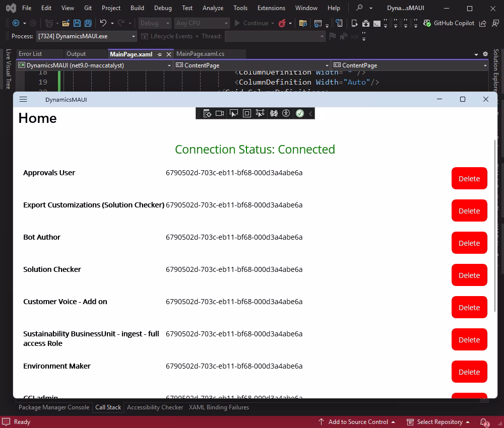The height and width of the screenshot is (428, 504).
Task: Scan for accessibility issues via person icon
Action: point(286,113)
